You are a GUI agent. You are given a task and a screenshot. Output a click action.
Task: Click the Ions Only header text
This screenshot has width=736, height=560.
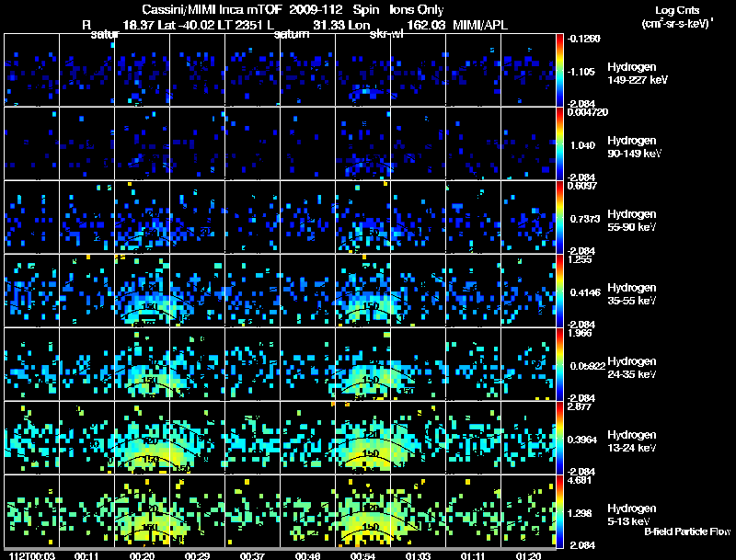tap(416, 9)
